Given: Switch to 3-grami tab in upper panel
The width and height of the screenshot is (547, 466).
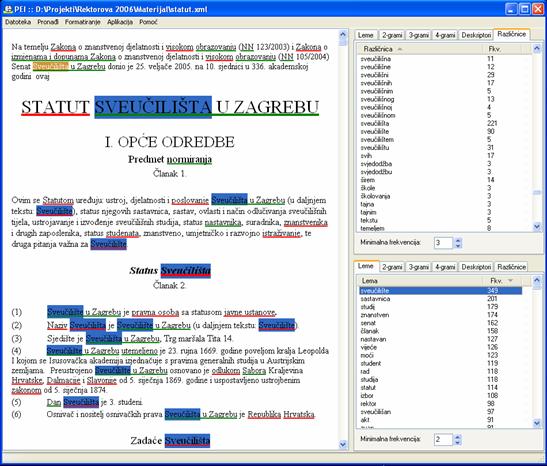Looking at the screenshot, I should 418,35.
